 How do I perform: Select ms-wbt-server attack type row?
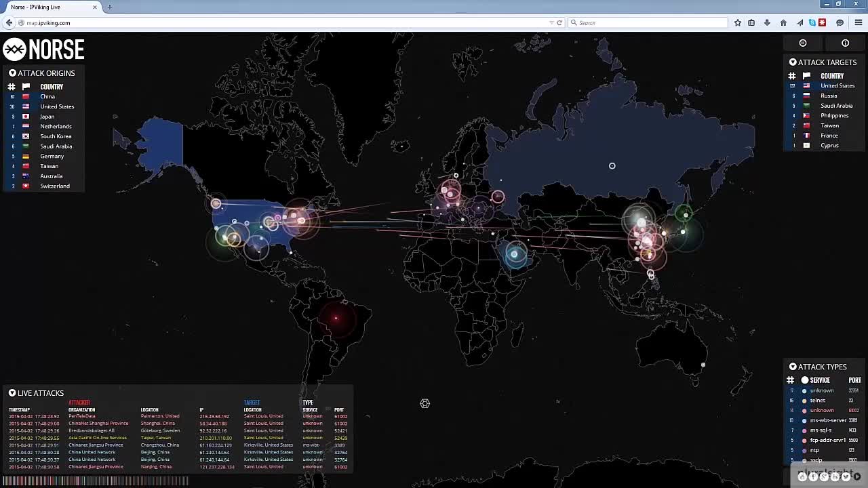(825, 420)
